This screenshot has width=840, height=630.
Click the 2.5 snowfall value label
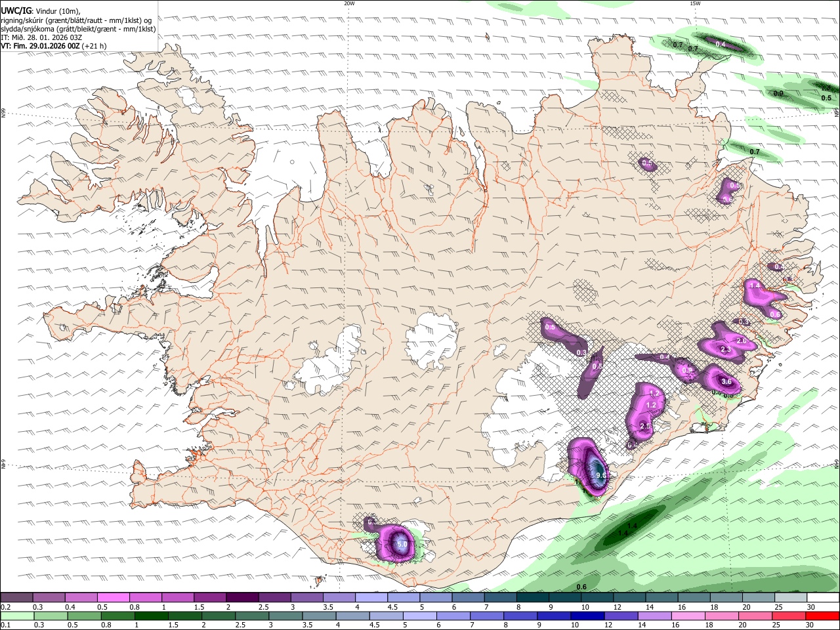644,427
